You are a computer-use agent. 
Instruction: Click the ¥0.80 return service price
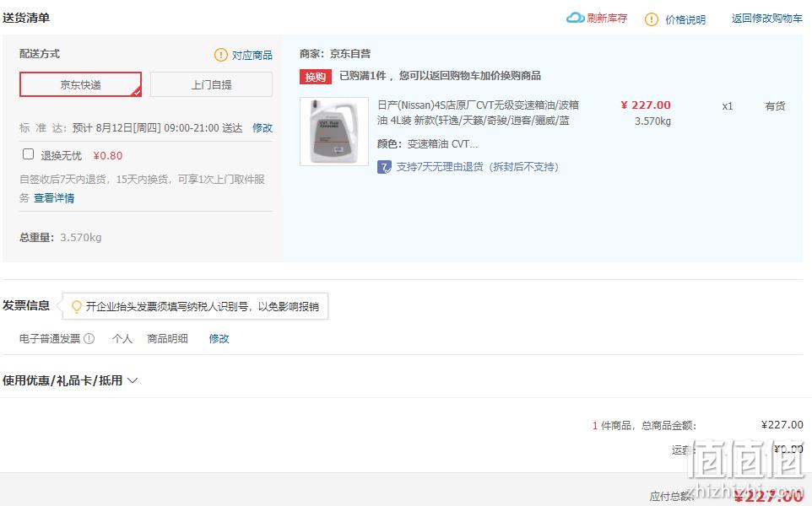108,155
